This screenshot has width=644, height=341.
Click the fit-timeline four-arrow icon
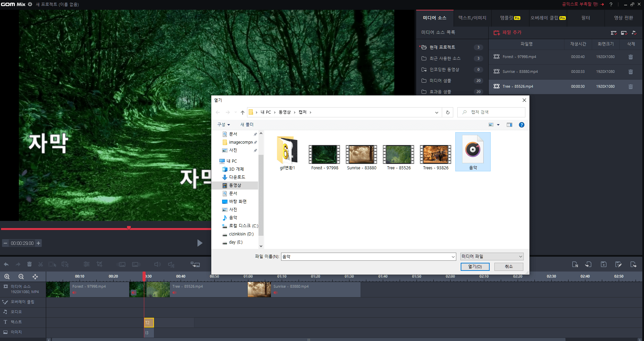pyautogui.click(x=35, y=277)
